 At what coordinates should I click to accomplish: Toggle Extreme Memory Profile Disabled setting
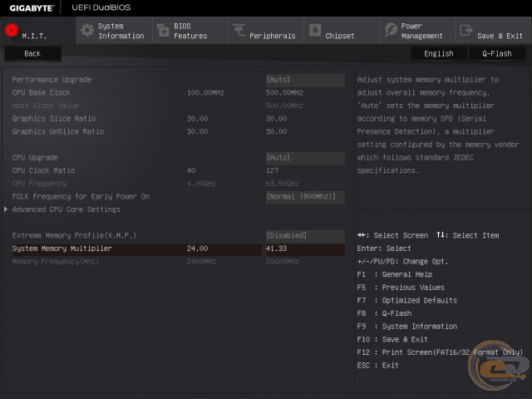304,235
